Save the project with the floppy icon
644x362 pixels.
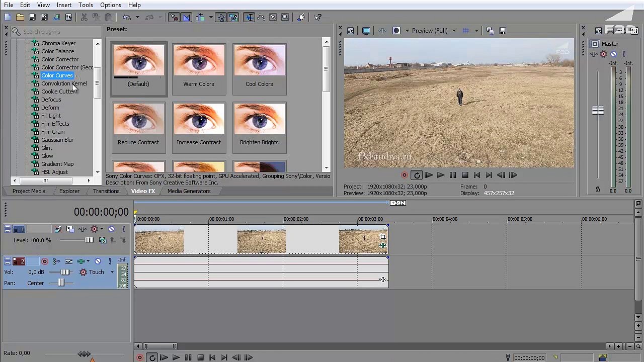tap(32, 17)
